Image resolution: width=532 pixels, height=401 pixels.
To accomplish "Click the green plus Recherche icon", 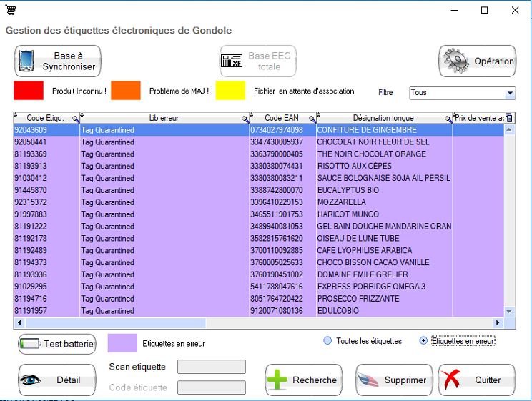I will point(277,380).
